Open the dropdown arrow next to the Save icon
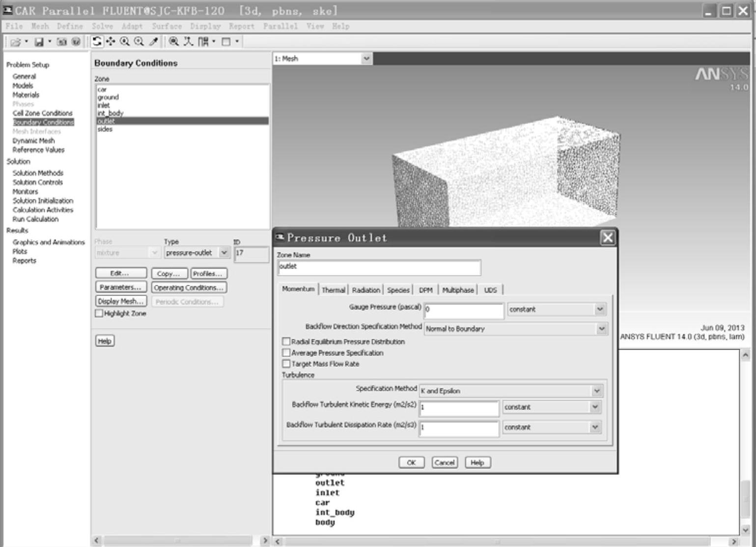The width and height of the screenshot is (756, 547). tap(50, 42)
